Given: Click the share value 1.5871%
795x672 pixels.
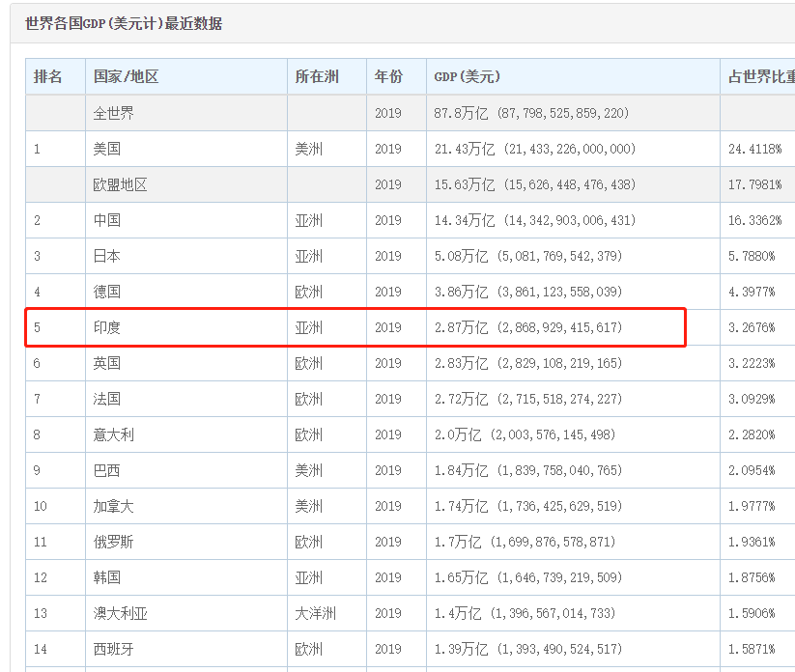Looking at the screenshot, I should point(752,649).
